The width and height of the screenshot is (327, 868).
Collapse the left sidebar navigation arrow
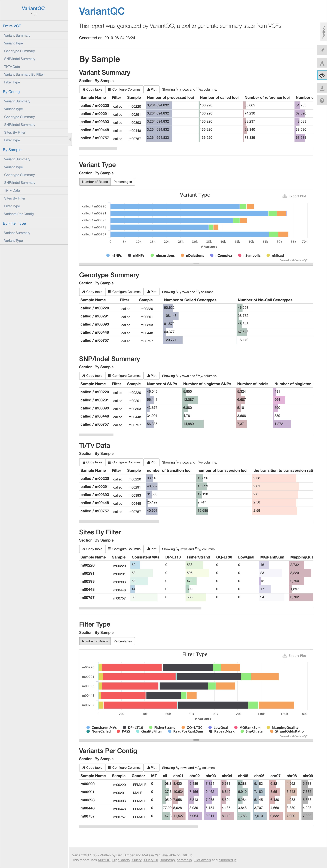70,139
